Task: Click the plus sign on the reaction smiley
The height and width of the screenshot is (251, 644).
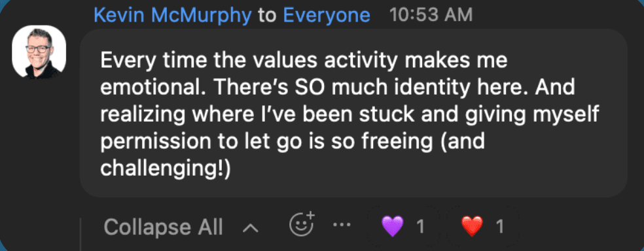Action: pos(310,215)
